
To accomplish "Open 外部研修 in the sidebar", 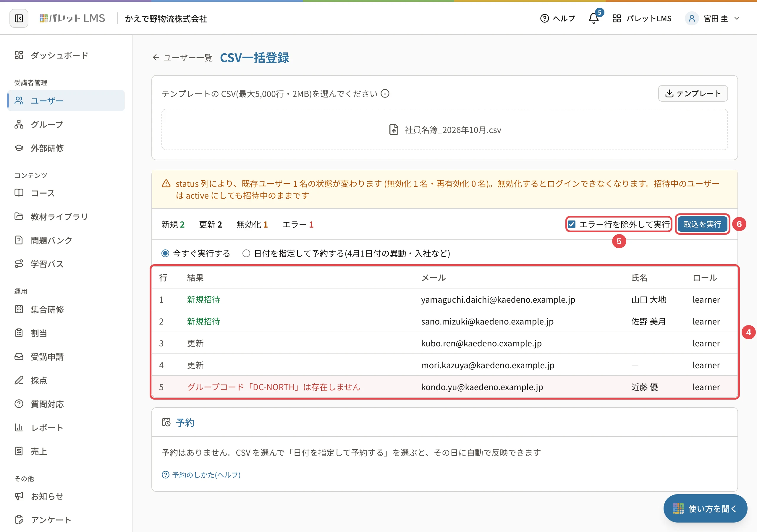I will [x=66, y=148].
